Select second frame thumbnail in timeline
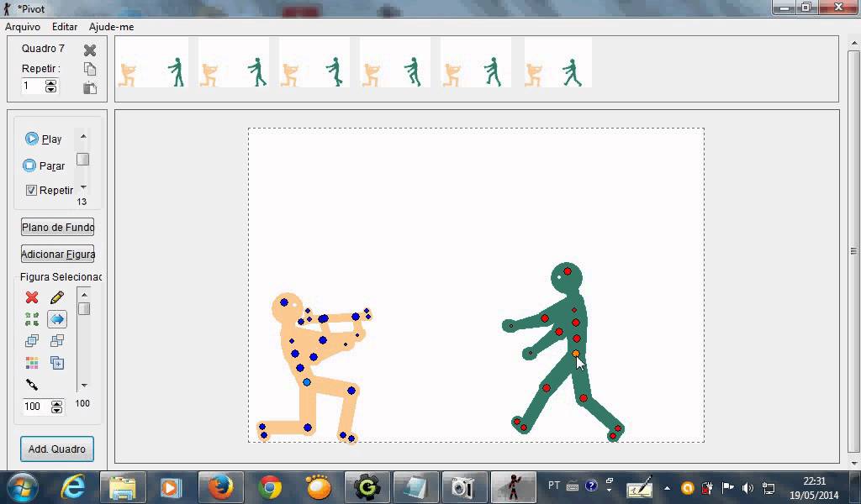Image resolution: width=861 pixels, height=504 pixels. coord(234,62)
